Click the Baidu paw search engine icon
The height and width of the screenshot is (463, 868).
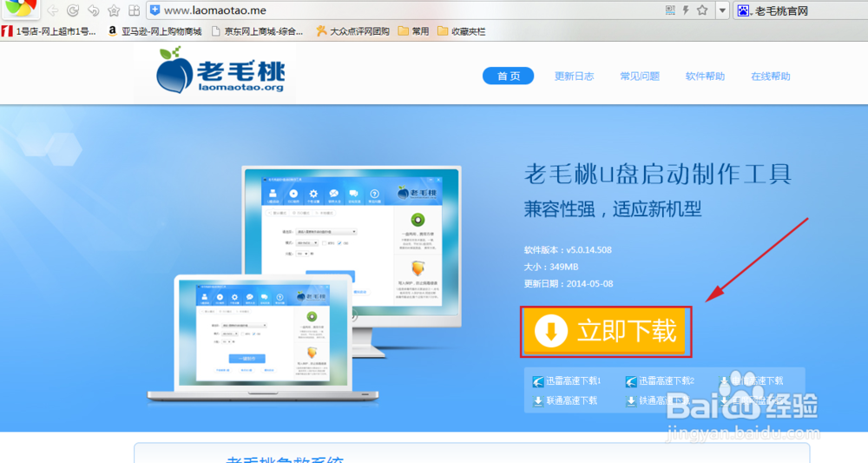click(743, 10)
